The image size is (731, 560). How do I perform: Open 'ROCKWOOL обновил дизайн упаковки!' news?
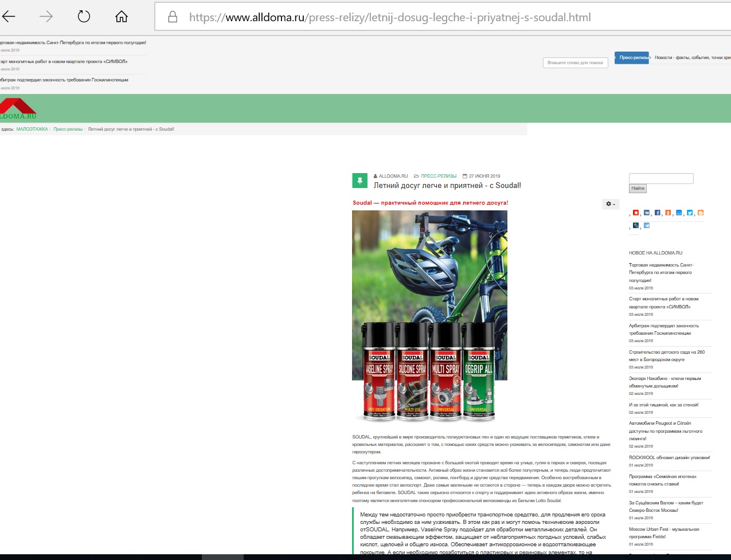click(669, 457)
